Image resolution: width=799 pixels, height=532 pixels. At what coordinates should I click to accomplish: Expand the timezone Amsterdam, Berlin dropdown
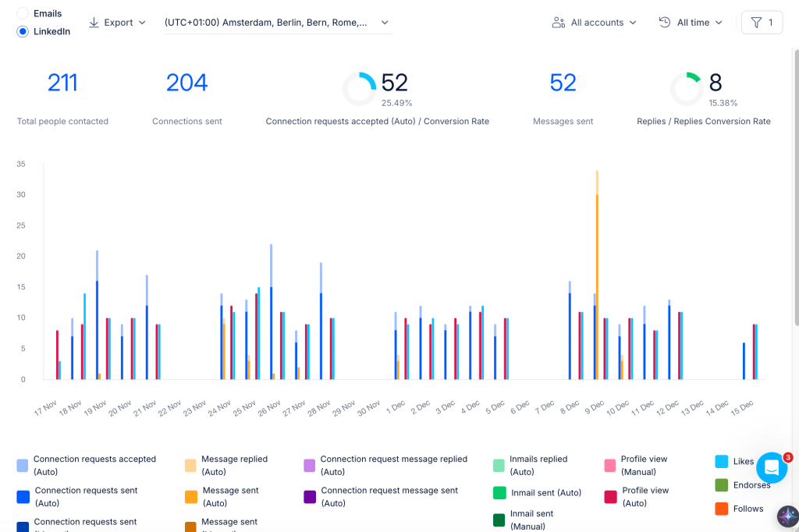[x=279, y=23]
